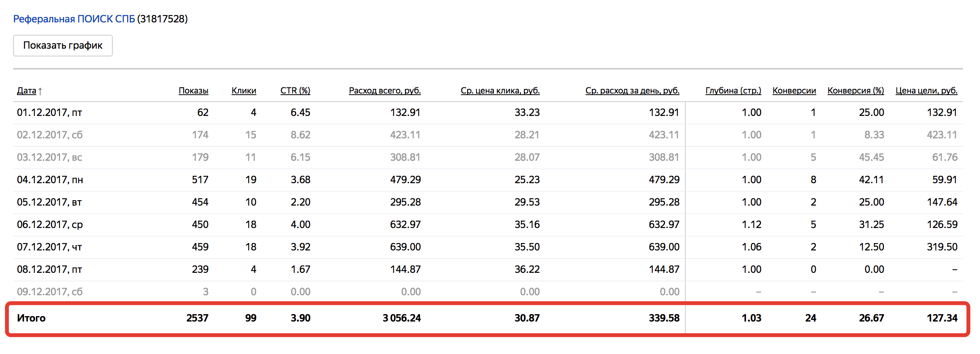Click the sort arrow next to Дата
The width and height of the screenshot is (980, 354).
(x=40, y=91)
